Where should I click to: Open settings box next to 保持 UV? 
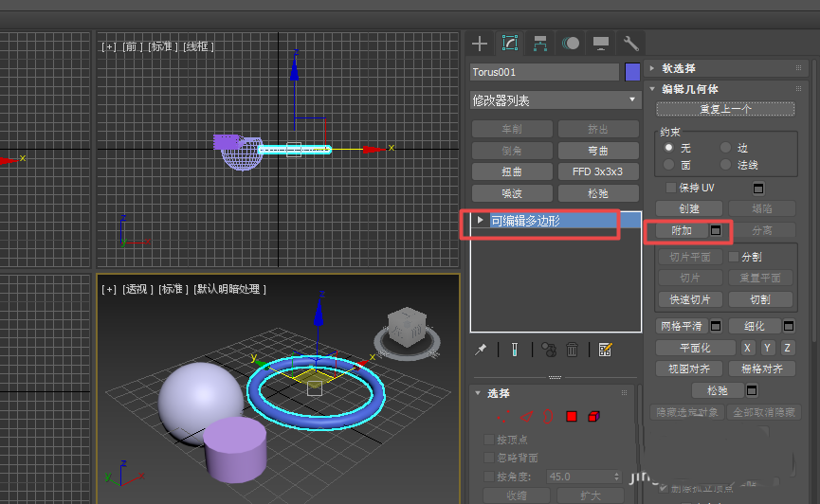click(758, 189)
